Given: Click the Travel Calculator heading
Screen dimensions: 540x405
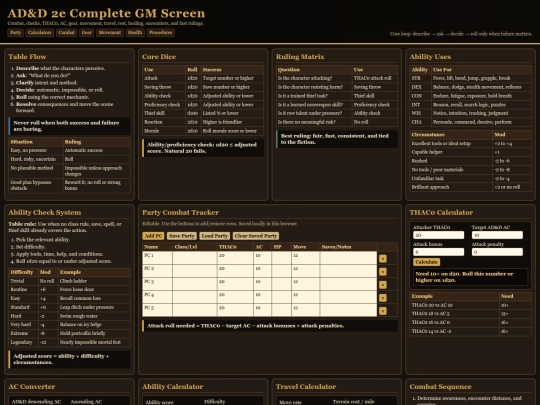Looking at the screenshot, I should pos(306,387).
